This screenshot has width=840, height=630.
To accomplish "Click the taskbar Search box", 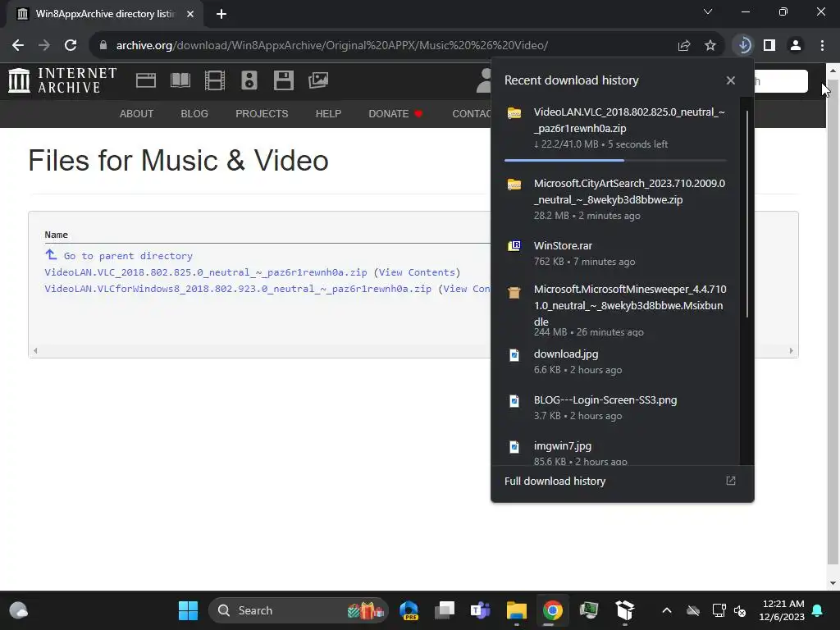I will click(x=298, y=610).
